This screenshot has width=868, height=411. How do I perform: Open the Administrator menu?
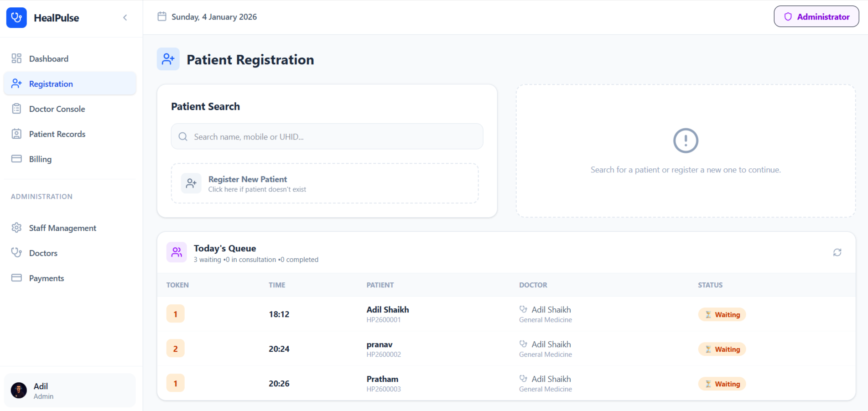[816, 16]
